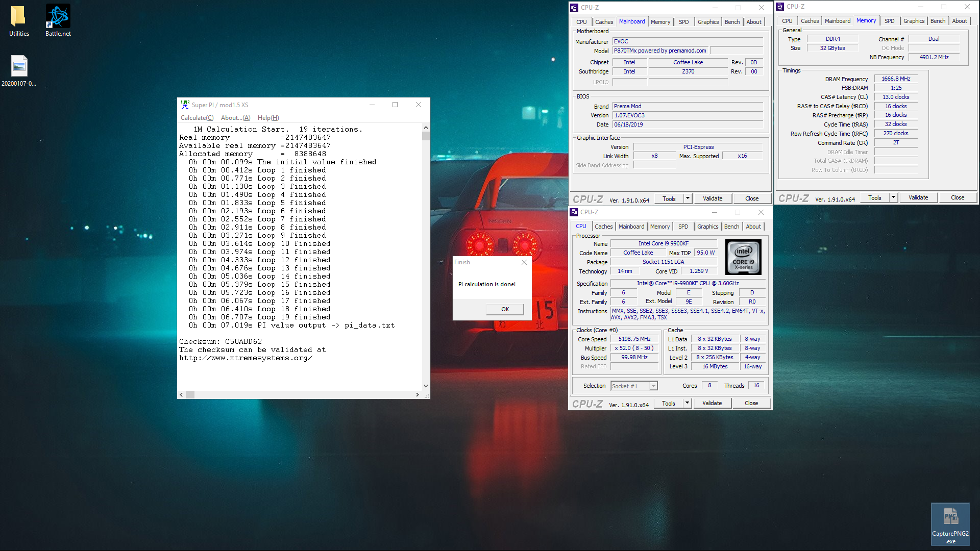Open the Socket #1 selection combo box
980x551 pixels.
(634, 386)
